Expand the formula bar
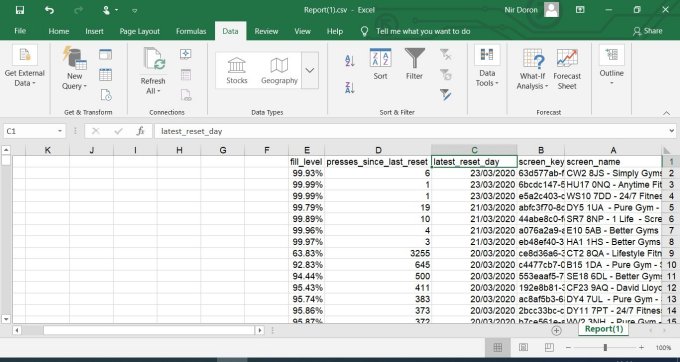This screenshot has width=680, height=362. pyautogui.click(x=671, y=131)
